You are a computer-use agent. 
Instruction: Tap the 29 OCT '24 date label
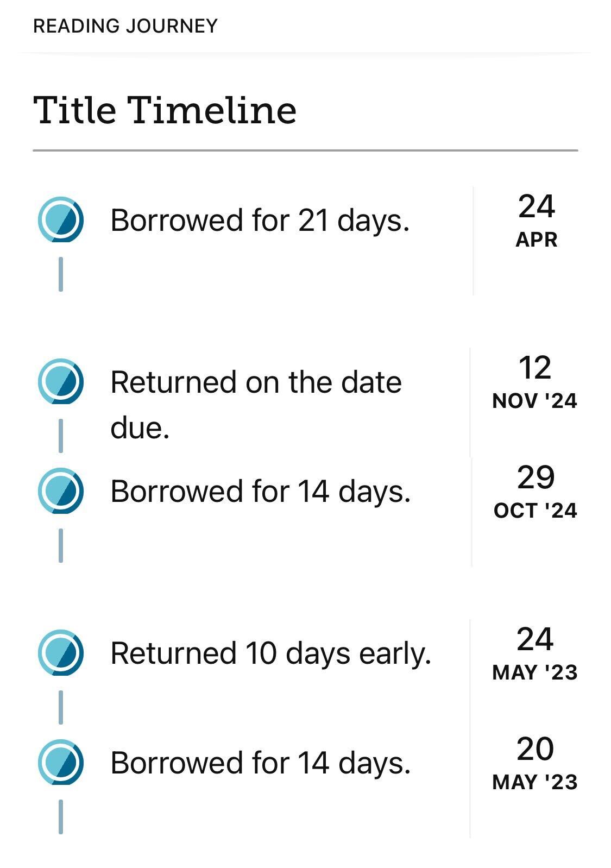536,492
